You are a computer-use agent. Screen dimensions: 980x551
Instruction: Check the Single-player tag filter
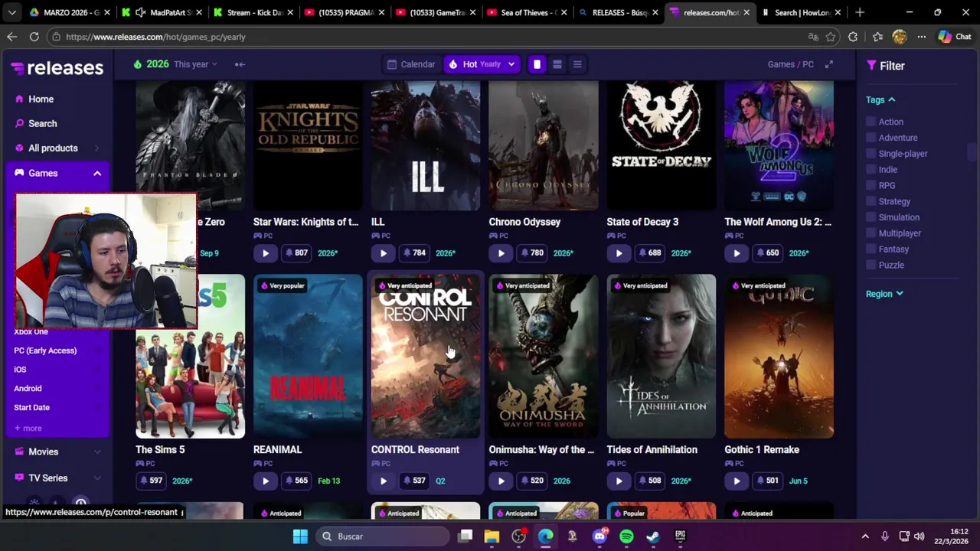[x=871, y=154]
